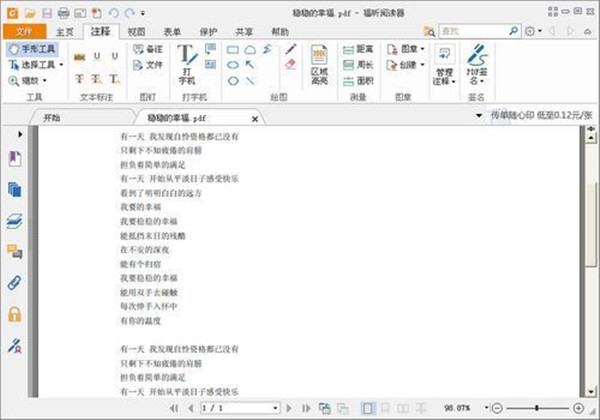Select the callout tool

click(x=210, y=49)
